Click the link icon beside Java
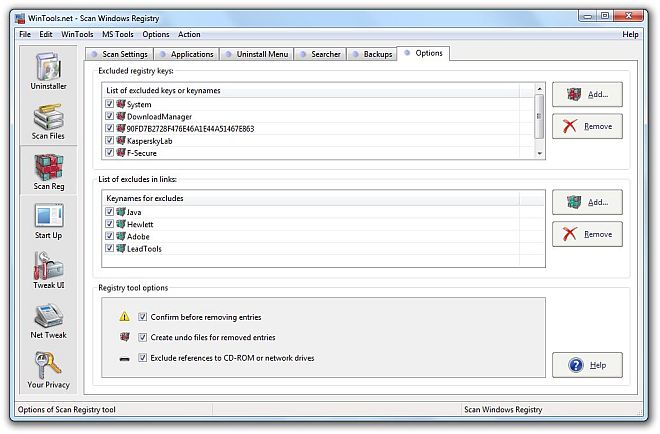This screenshot has height=434, width=660. point(121,212)
